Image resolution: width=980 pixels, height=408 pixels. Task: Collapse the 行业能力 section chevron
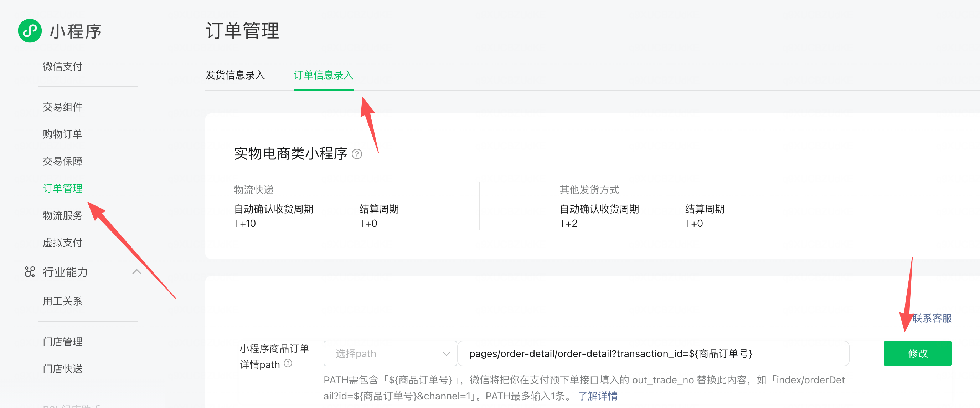pos(136,272)
